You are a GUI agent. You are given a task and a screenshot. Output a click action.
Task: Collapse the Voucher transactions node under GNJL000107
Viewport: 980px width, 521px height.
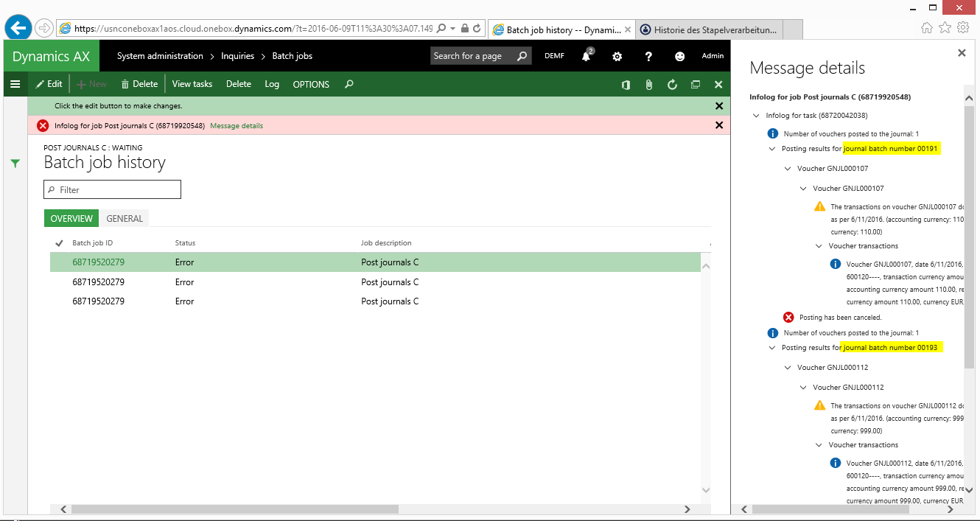click(x=819, y=246)
